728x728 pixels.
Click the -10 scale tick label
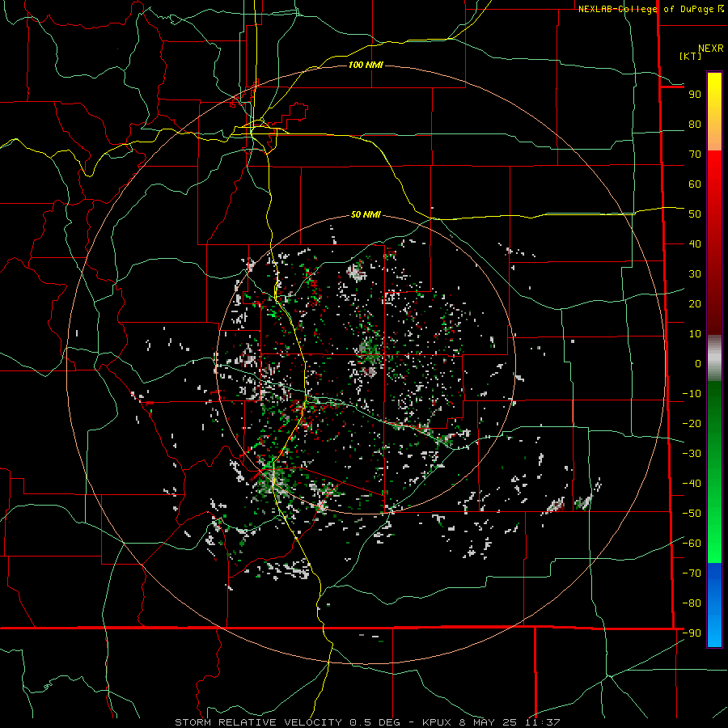(692, 394)
